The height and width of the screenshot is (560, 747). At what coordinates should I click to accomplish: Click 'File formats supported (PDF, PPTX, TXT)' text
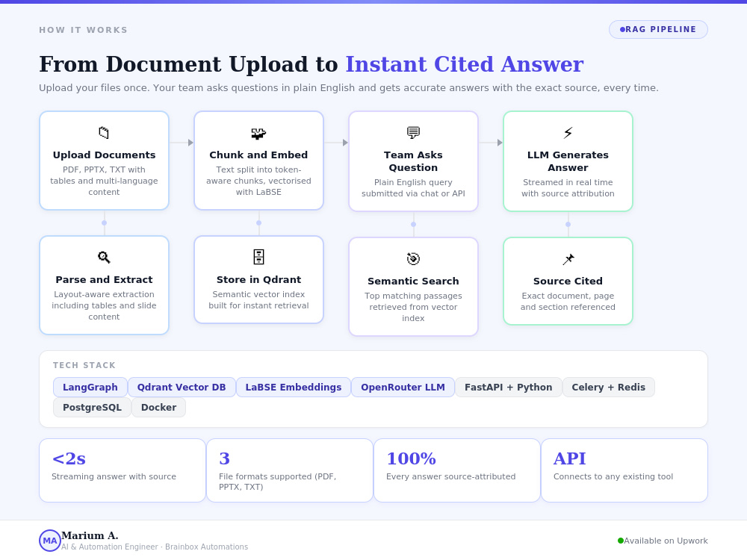point(277,482)
